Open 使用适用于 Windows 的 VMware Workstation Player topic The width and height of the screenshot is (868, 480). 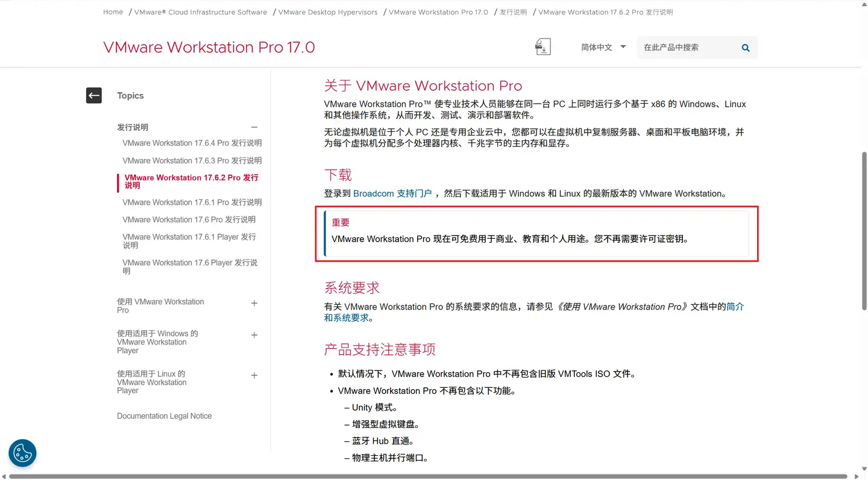pos(157,342)
